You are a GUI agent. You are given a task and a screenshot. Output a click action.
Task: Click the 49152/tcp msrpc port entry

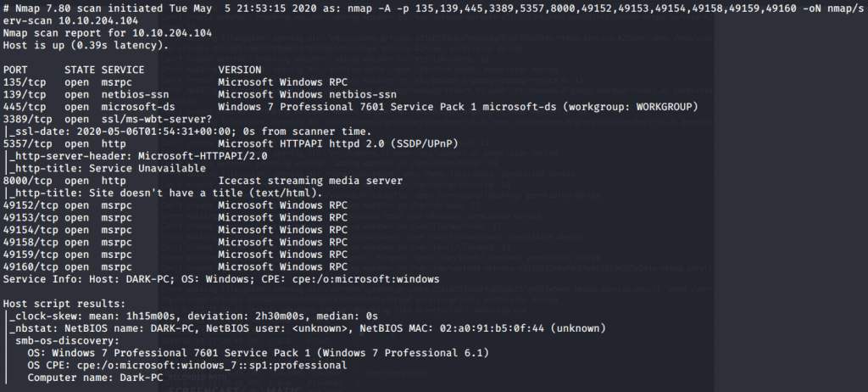point(29,204)
